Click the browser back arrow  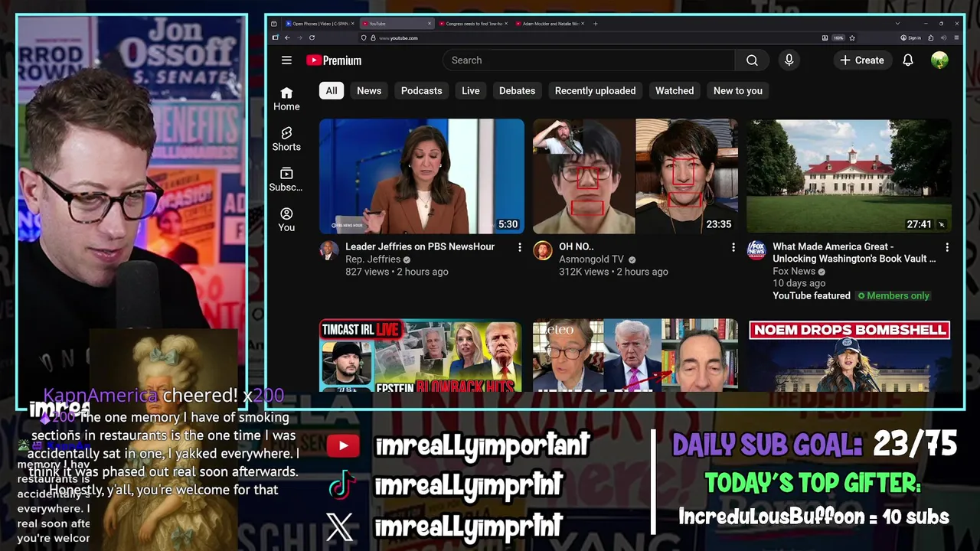[x=287, y=37]
